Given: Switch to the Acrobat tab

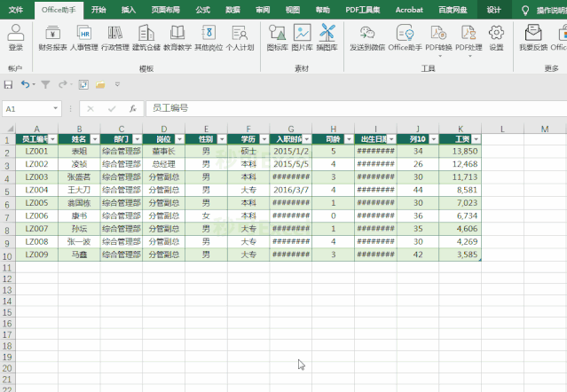Looking at the screenshot, I should pos(409,10).
